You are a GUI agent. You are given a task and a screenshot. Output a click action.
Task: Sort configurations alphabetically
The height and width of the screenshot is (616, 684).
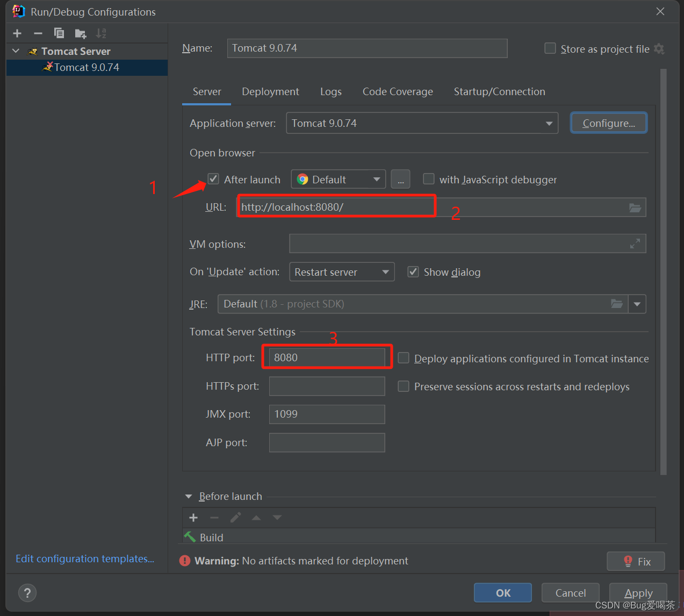coord(101,33)
